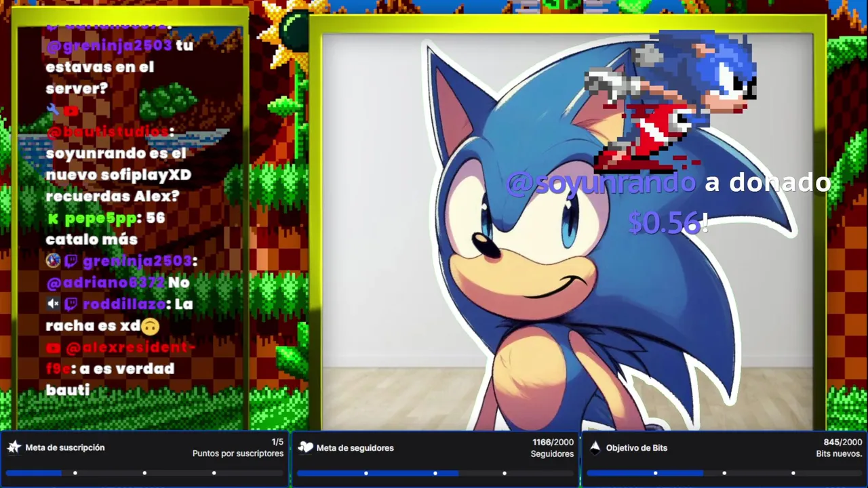Click @soyunrando in the donation alert
Screen dimensions: 868x488
point(601,182)
